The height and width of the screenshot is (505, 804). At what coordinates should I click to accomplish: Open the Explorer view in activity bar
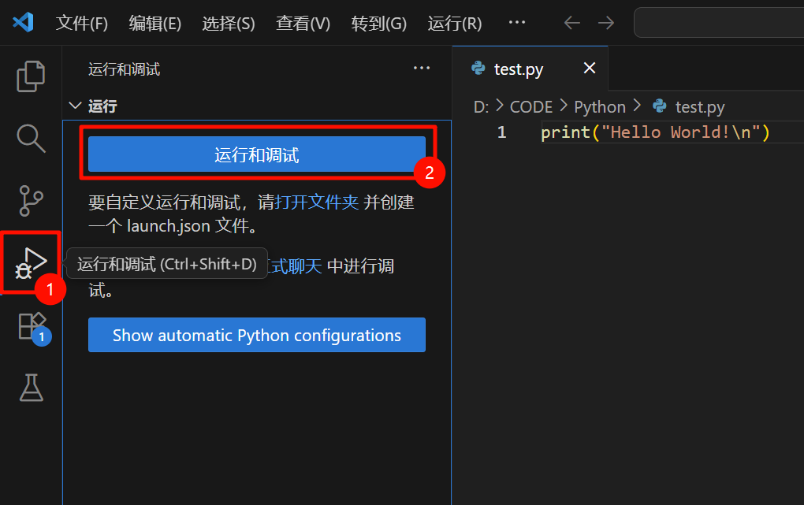coord(31,76)
